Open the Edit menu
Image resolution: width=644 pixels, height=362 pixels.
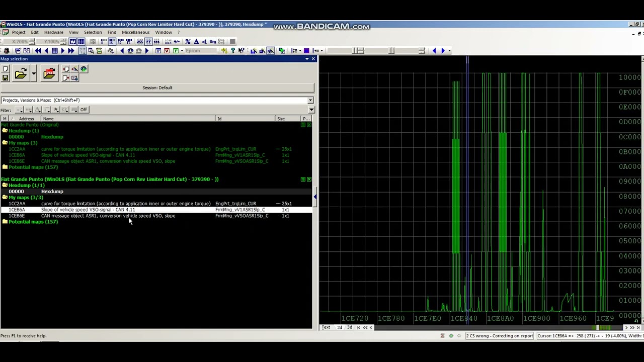coord(35,32)
